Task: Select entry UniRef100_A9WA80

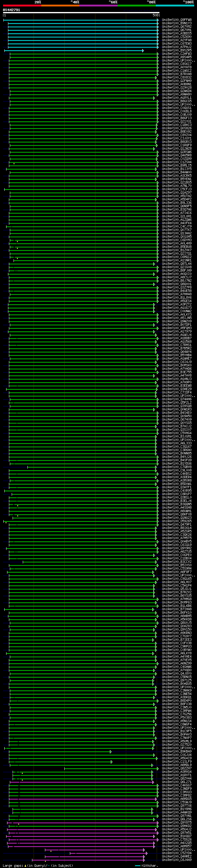Action: [x=177, y=94]
